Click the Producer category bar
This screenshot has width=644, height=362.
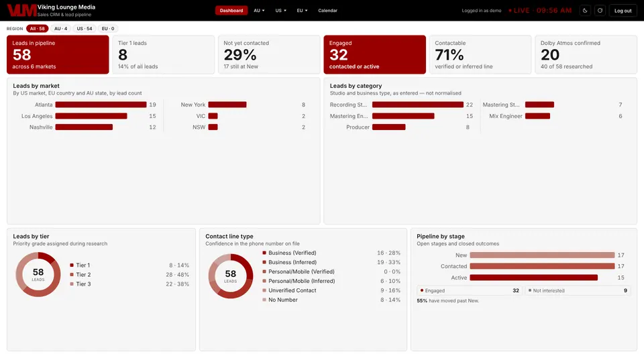(x=388, y=127)
